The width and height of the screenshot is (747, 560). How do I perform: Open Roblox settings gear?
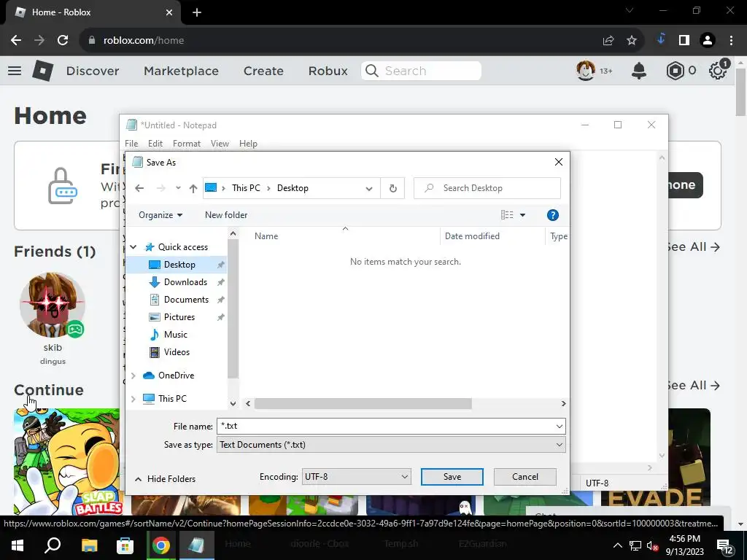[x=718, y=71]
